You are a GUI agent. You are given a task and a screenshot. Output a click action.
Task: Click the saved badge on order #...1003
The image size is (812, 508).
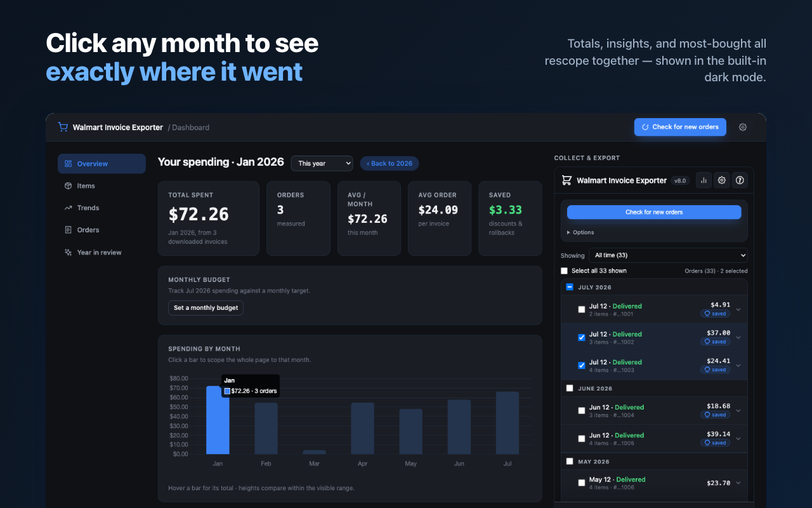point(716,370)
